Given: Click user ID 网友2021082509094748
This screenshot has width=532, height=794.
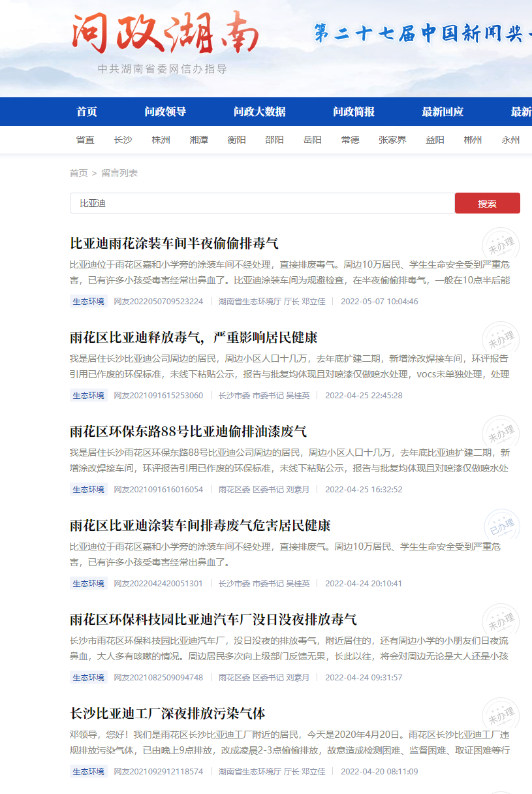Looking at the screenshot, I should coord(159,678).
